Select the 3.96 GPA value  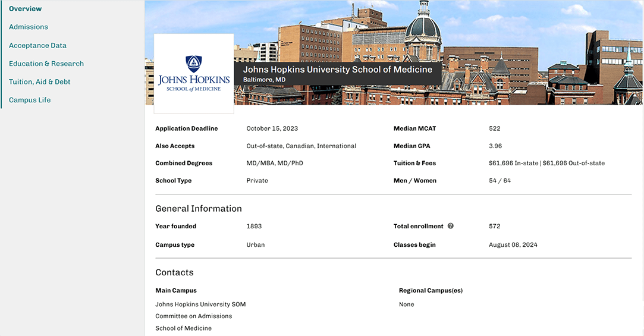(x=495, y=146)
